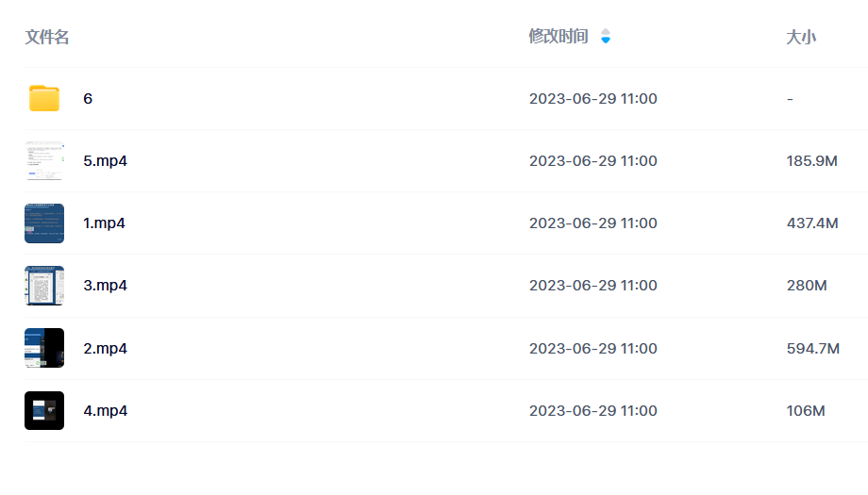Viewport: 868px width, 495px height.
Task: Click the 4.mp4 video thumbnail
Action: pos(44,410)
